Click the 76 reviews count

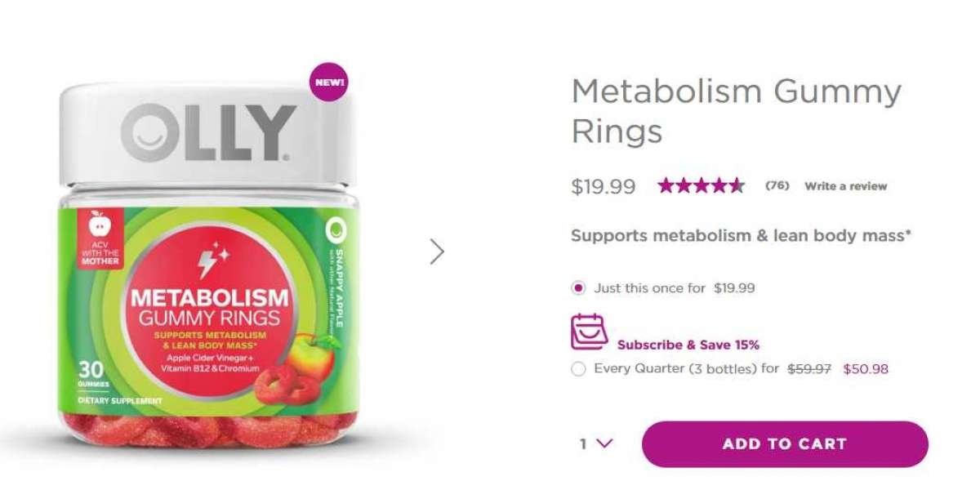pyautogui.click(x=777, y=185)
